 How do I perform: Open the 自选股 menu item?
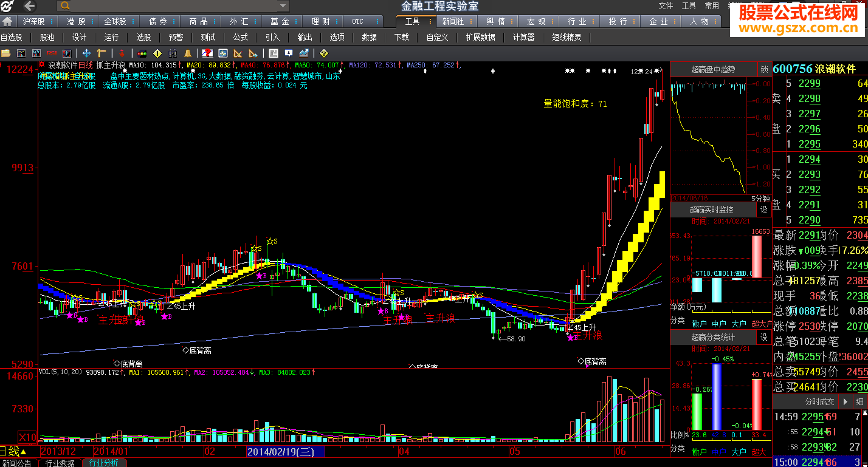tap(12, 37)
